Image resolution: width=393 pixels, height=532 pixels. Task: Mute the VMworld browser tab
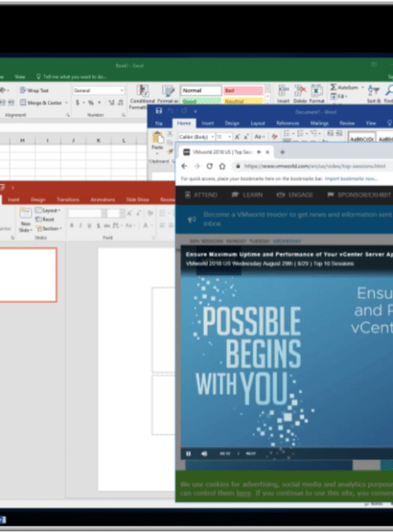point(260,152)
